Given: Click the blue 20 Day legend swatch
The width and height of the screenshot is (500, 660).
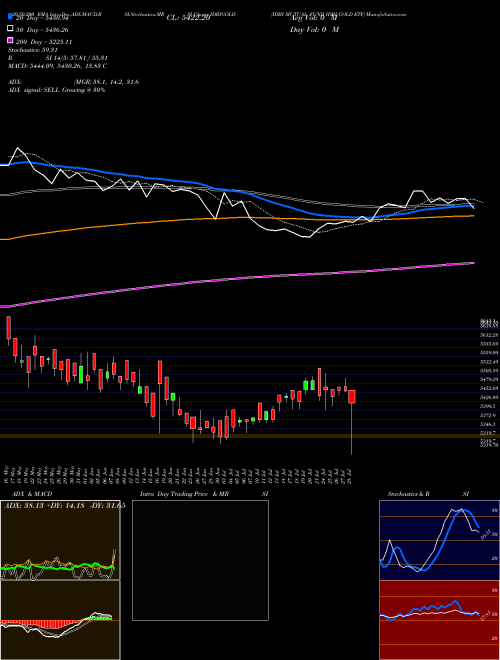Looking at the screenshot, I should click(10, 16).
